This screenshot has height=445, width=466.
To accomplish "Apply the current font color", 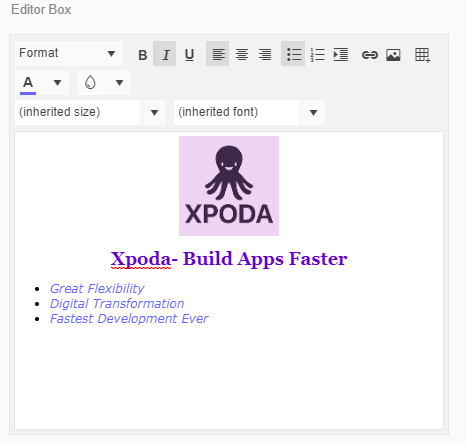I will 28,83.
